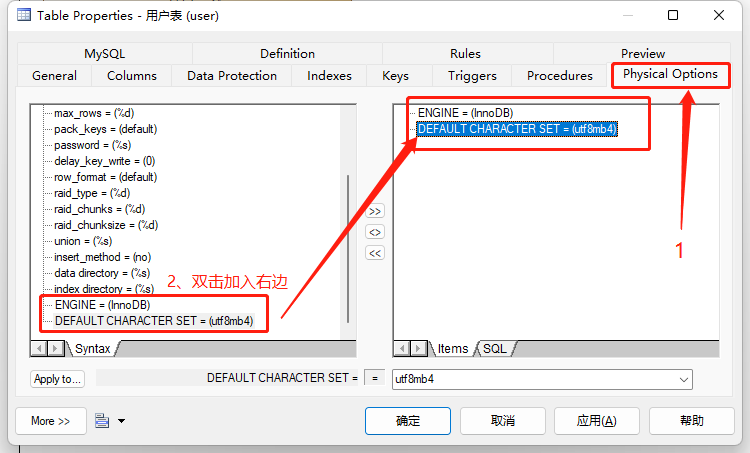Select 'raid_type = (%d)' option

click(x=92, y=193)
